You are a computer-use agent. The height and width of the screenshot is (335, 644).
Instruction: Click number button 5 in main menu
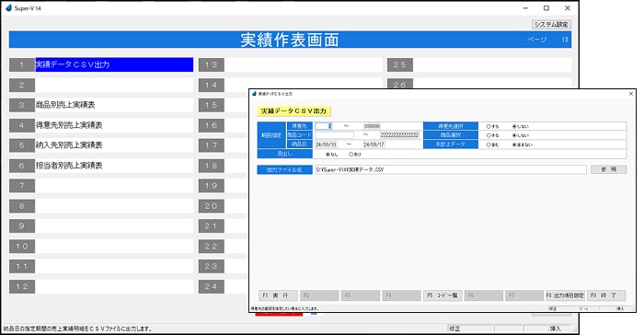(22, 145)
